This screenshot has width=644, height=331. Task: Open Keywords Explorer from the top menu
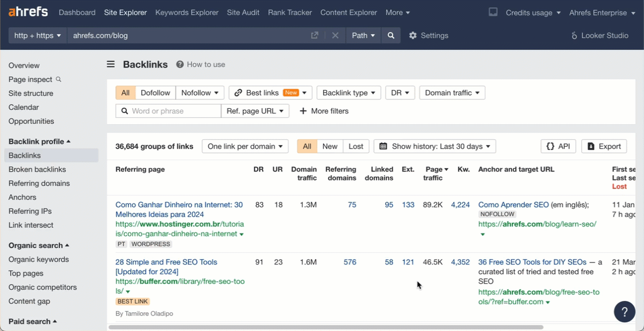pyautogui.click(x=187, y=12)
